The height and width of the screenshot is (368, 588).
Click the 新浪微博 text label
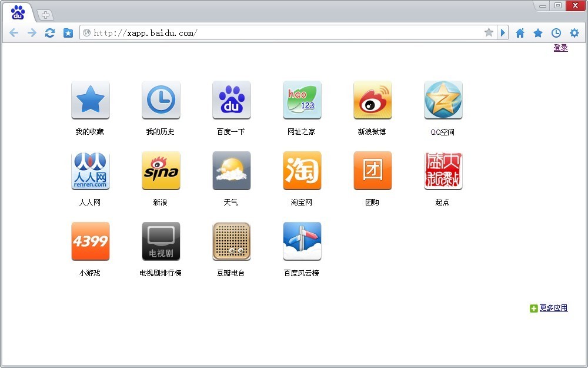pyautogui.click(x=372, y=132)
